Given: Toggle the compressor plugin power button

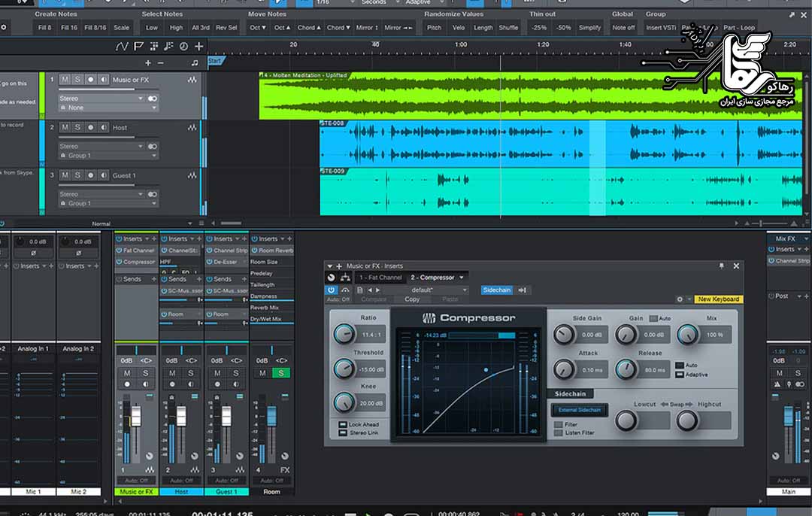Looking at the screenshot, I should [x=331, y=290].
